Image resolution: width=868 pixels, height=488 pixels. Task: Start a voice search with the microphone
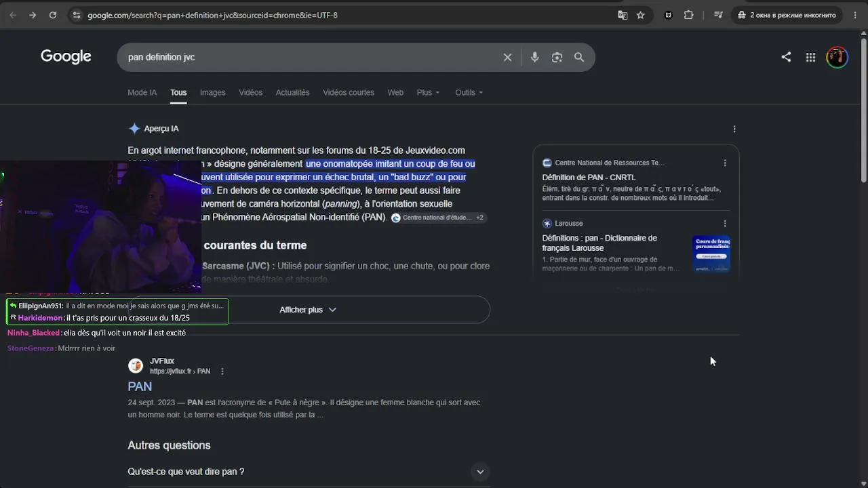point(535,58)
